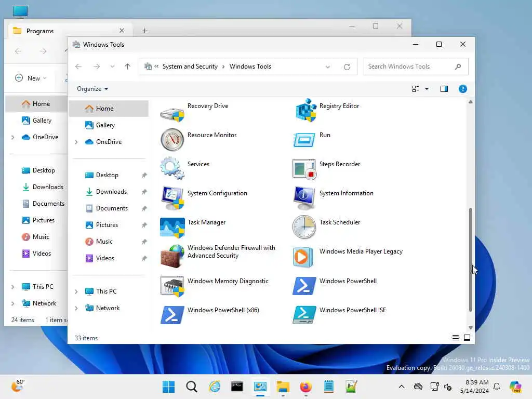Select the Windows PowerShell icon
Viewport: 532px width, 399px height.
point(304,286)
